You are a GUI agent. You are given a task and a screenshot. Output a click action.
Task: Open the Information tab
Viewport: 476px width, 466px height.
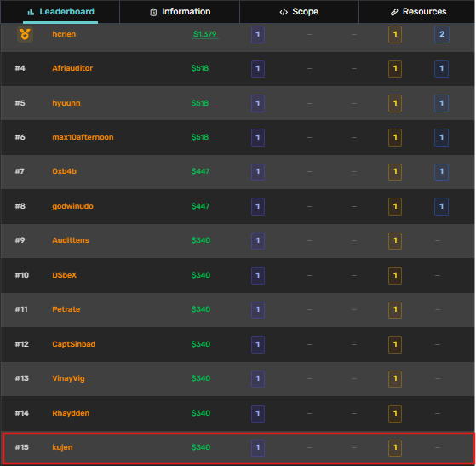click(180, 12)
